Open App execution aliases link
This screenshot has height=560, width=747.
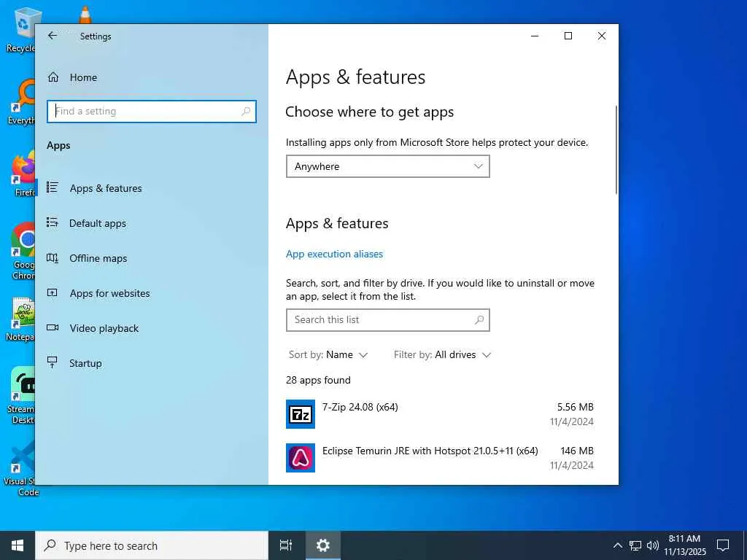click(334, 254)
